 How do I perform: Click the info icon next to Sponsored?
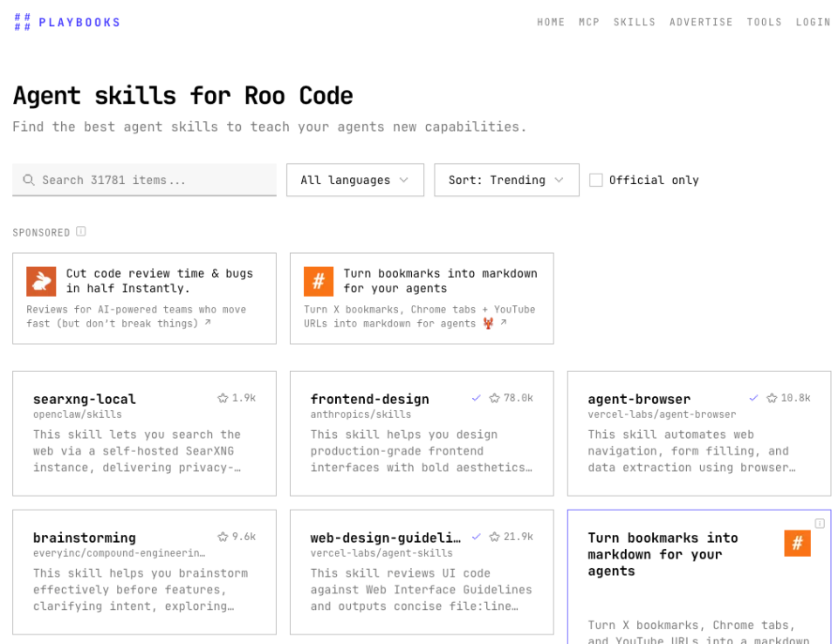tap(81, 232)
